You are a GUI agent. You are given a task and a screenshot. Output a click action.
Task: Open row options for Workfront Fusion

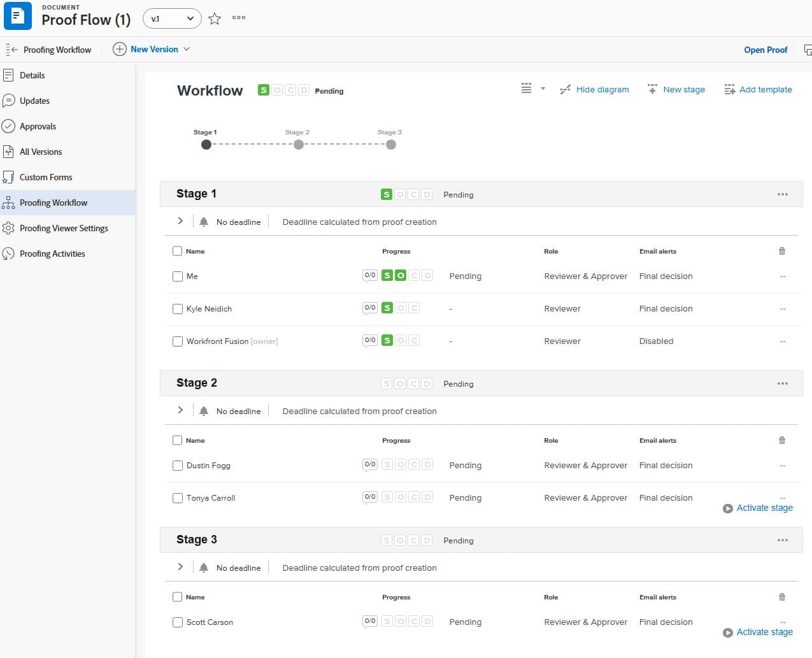783,341
